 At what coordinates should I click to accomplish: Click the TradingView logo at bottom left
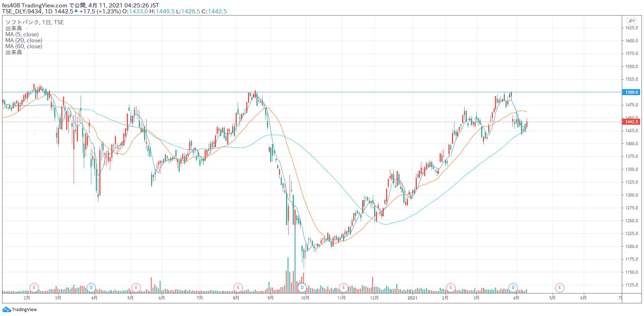pyautogui.click(x=20, y=310)
